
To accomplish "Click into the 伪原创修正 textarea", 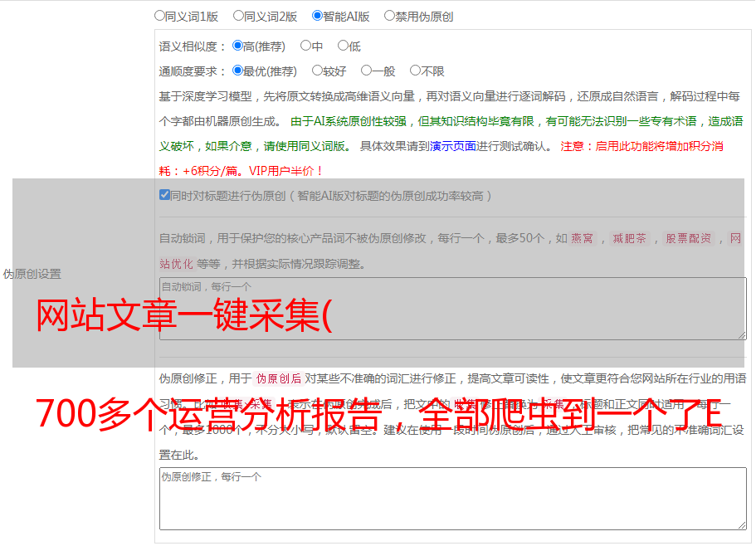I will pyautogui.click(x=453, y=499).
